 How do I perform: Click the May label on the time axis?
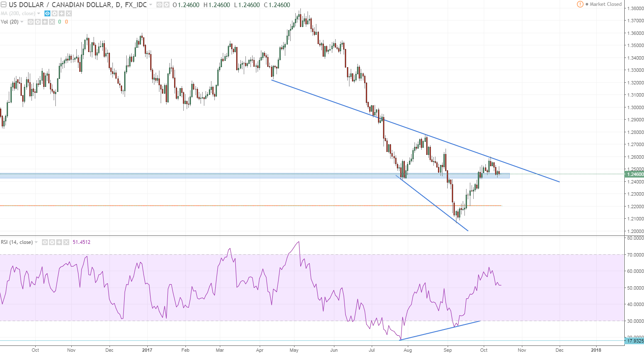[x=294, y=350]
